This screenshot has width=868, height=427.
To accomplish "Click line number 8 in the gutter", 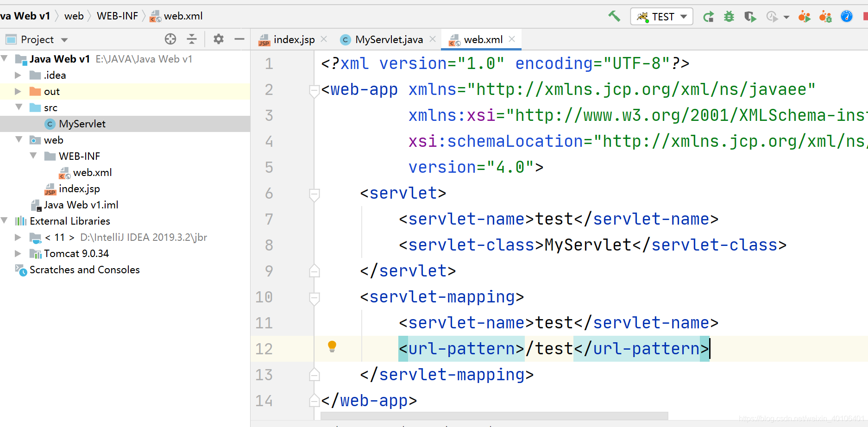I will [269, 245].
